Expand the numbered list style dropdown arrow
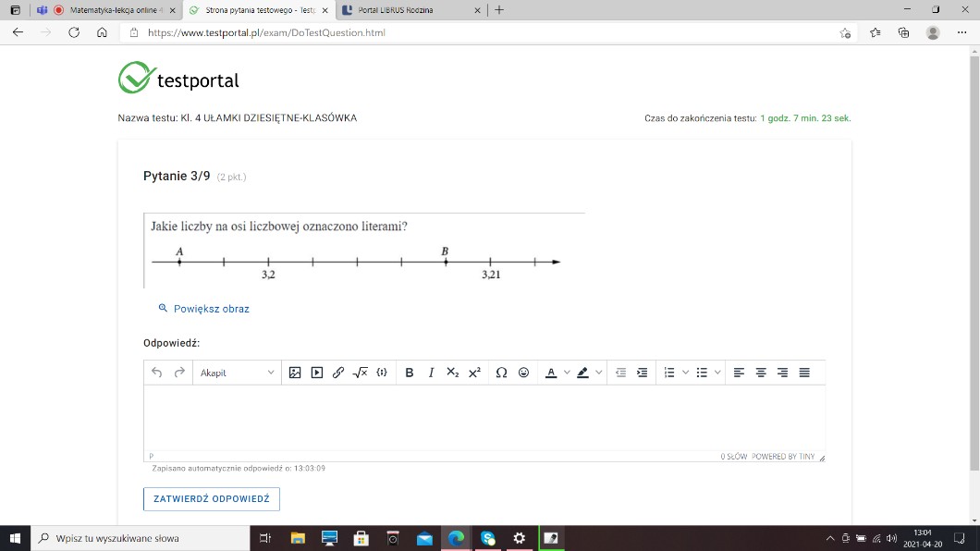 pyautogui.click(x=685, y=373)
